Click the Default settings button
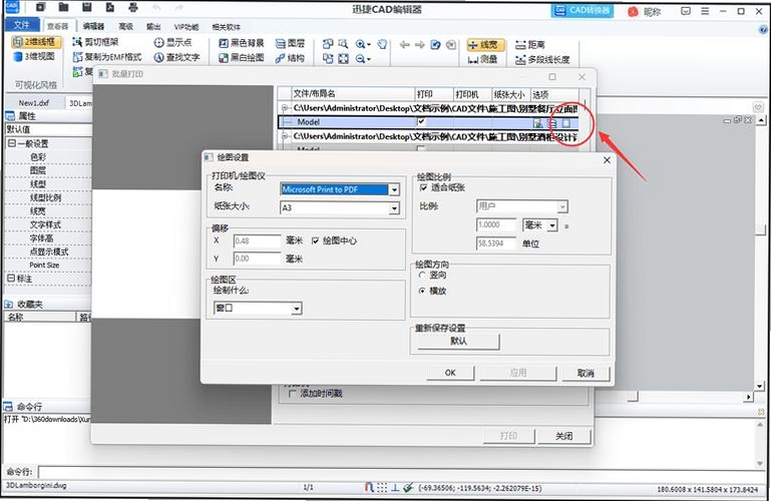Viewport: 771px width, 501px height. (458, 341)
